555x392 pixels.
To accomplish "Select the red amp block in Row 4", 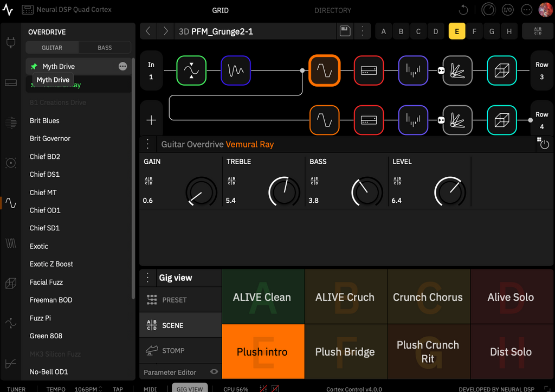I will click(x=369, y=120).
